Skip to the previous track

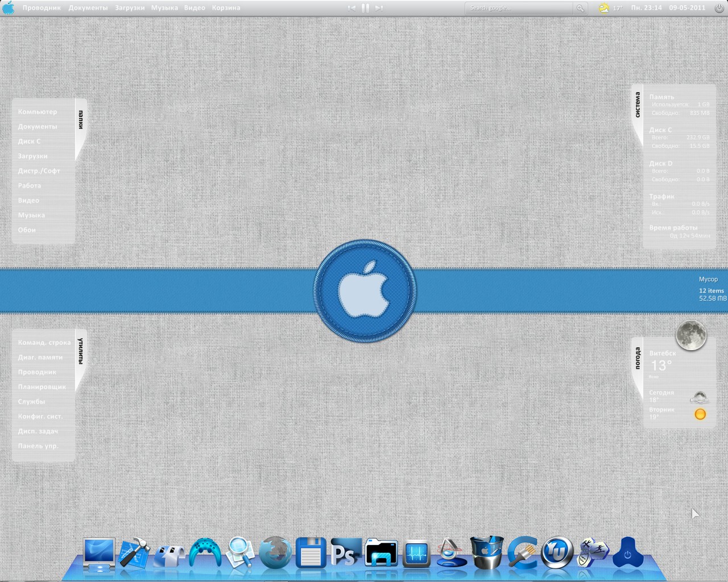coord(351,8)
